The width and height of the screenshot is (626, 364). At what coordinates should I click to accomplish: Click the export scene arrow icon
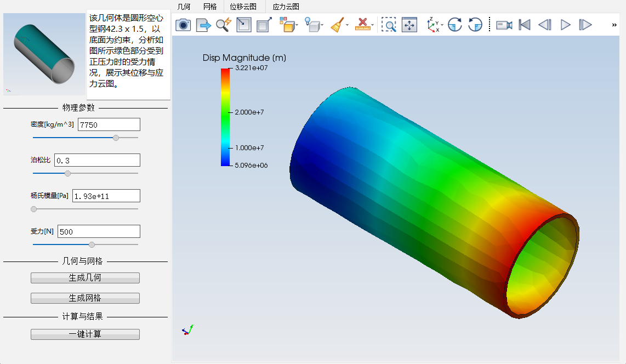(203, 25)
